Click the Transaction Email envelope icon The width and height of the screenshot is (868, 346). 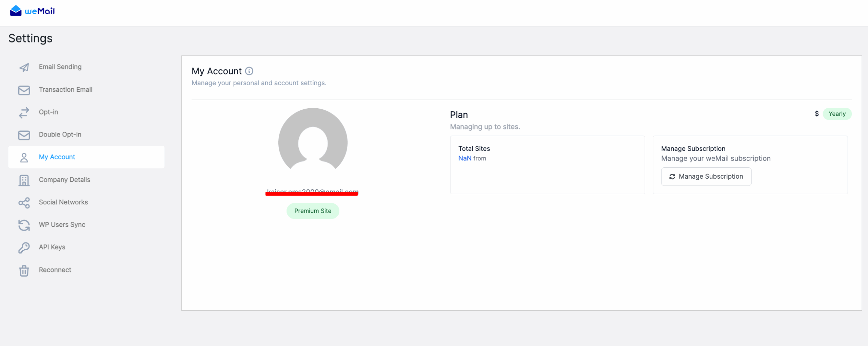(x=24, y=90)
